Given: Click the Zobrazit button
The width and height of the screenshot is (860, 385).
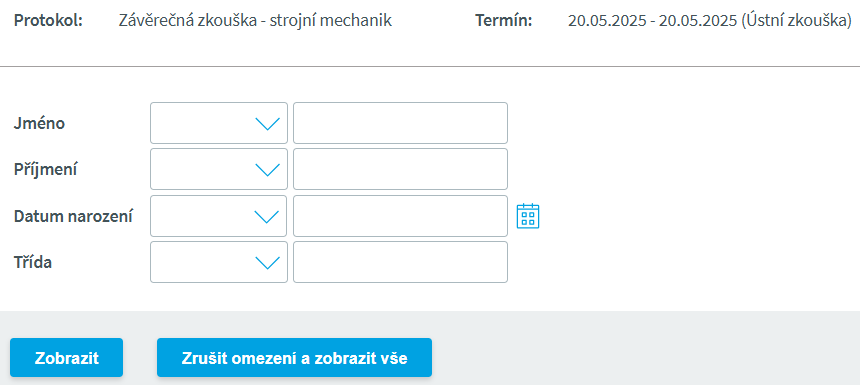Looking at the screenshot, I should [x=66, y=358].
